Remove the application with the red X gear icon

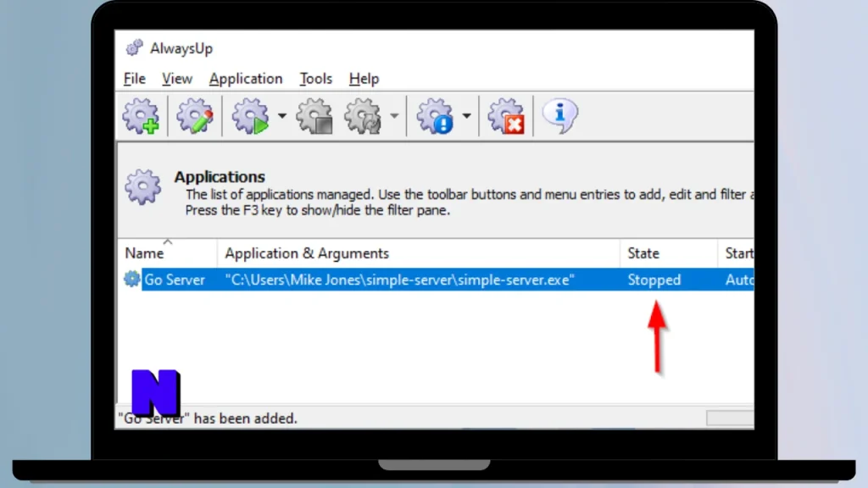point(506,116)
